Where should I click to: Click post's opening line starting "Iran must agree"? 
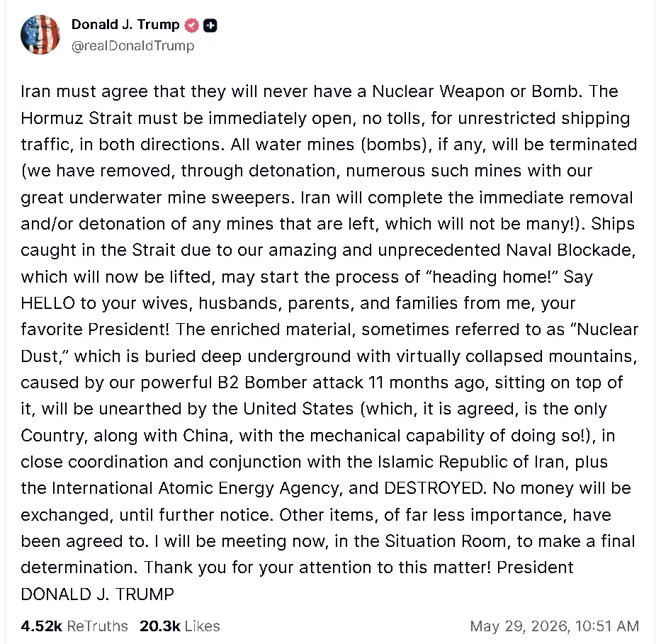[x=320, y=91]
